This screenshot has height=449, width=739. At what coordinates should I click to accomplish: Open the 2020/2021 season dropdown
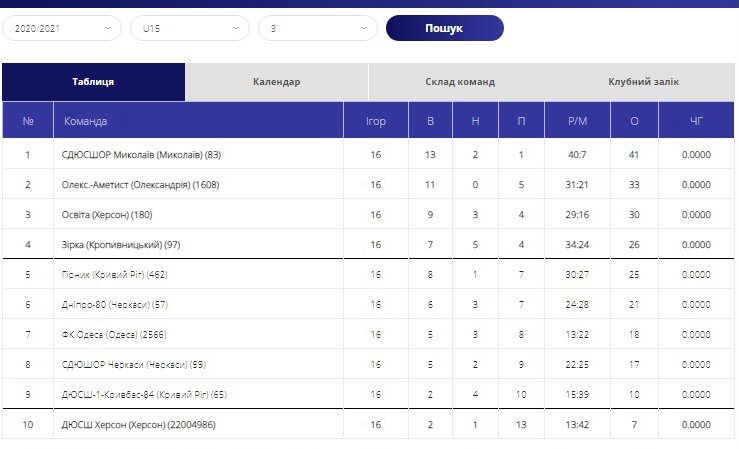(62, 28)
